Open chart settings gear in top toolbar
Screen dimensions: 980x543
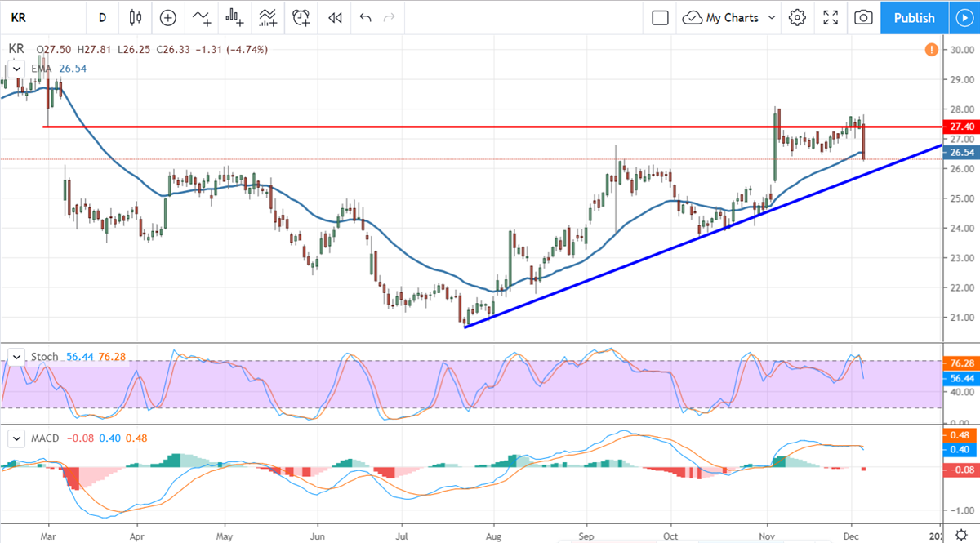pyautogui.click(x=798, y=17)
